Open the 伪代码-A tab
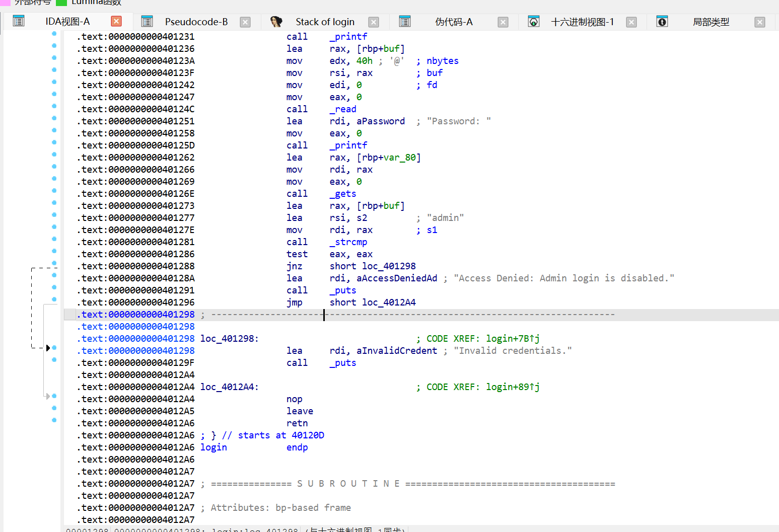Screen dimensions: 779x532 454,22
